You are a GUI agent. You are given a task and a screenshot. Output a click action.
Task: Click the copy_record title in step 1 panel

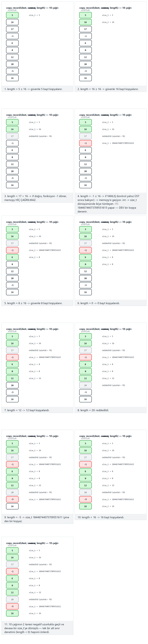(32, 8)
